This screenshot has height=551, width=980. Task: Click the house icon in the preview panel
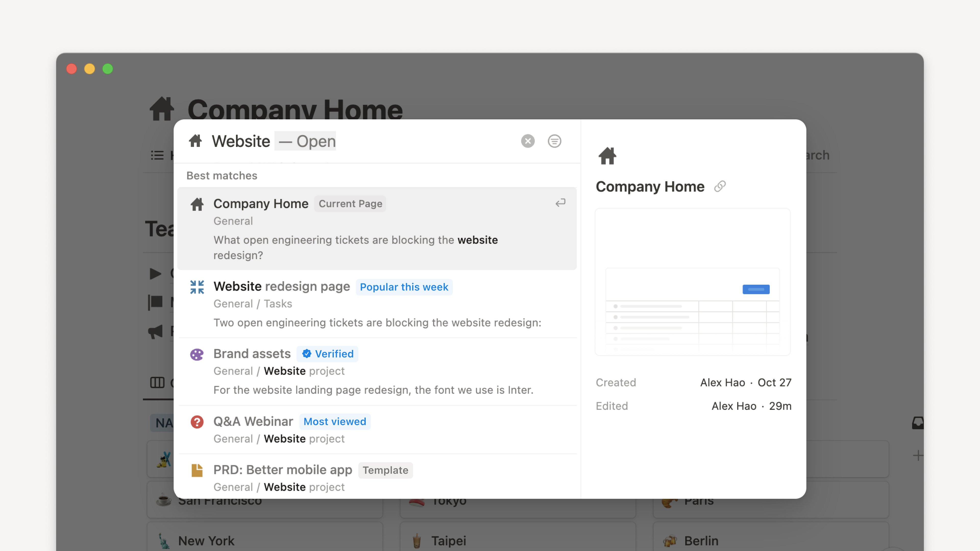pos(608,156)
